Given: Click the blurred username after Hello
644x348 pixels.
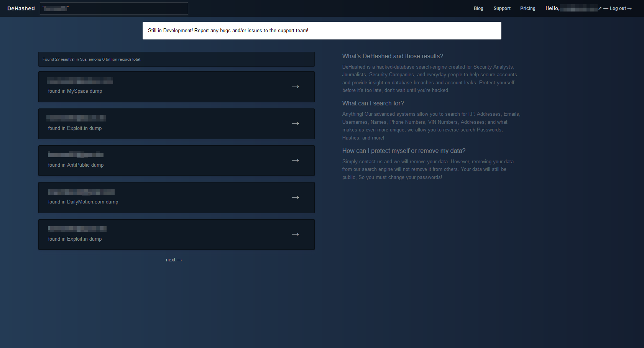Looking at the screenshot, I should (578, 8).
